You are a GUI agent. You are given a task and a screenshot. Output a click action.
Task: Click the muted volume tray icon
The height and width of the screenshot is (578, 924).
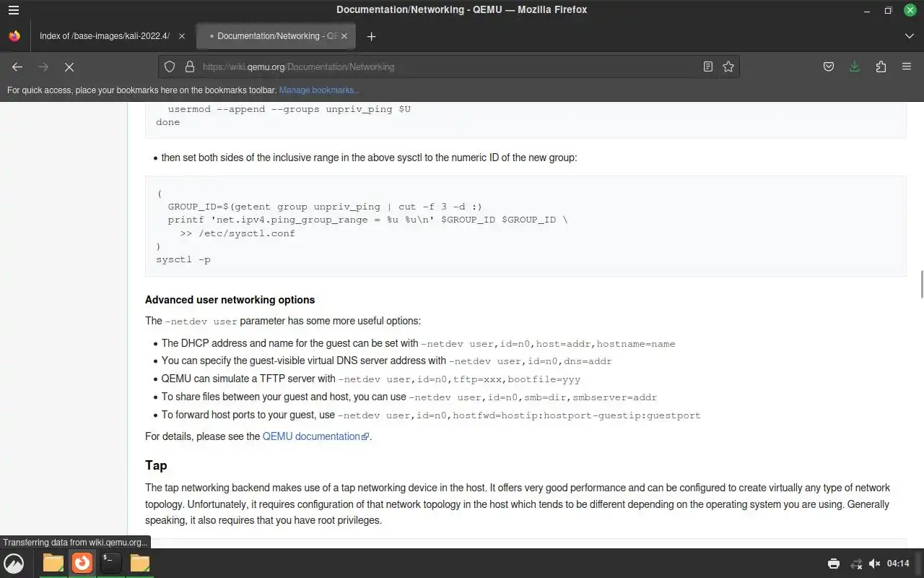[875, 564]
